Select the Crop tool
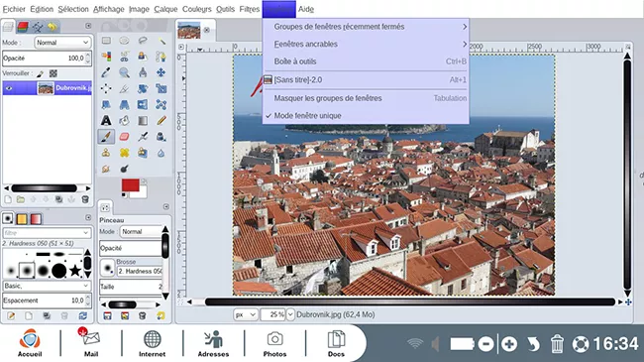The width and height of the screenshot is (644, 362). (x=124, y=88)
